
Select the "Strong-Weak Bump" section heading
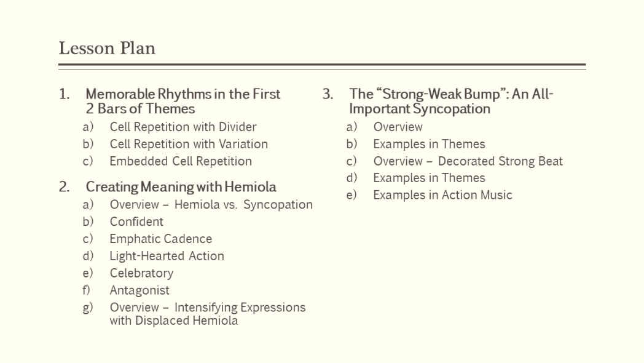tap(451, 102)
